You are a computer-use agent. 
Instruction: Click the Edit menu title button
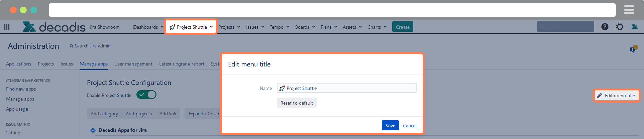click(616, 96)
